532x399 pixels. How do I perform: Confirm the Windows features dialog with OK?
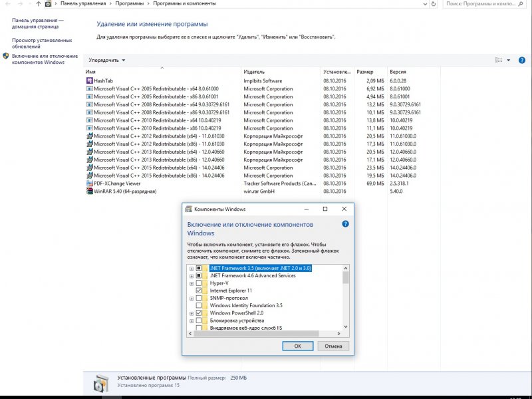(297, 346)
